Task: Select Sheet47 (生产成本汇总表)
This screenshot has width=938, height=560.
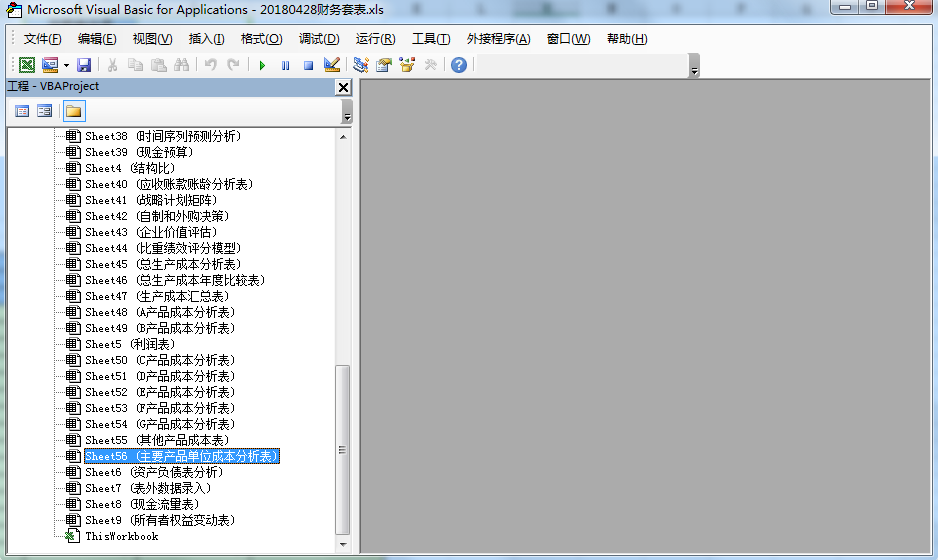Action: tap(157, 297)
